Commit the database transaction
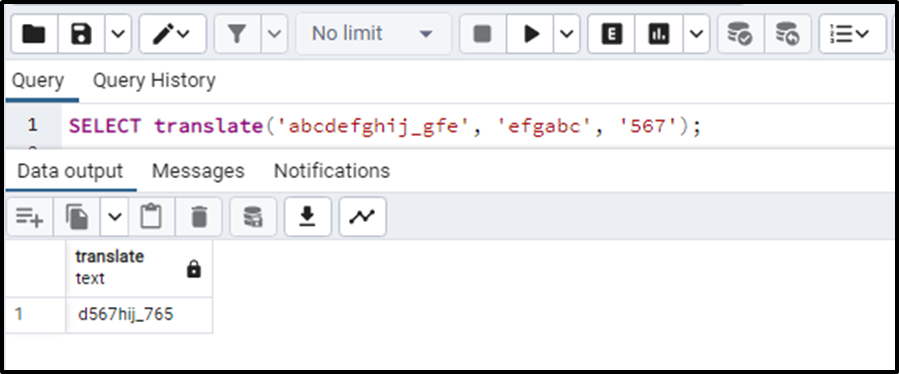The image size is (899, 374). 740,34
